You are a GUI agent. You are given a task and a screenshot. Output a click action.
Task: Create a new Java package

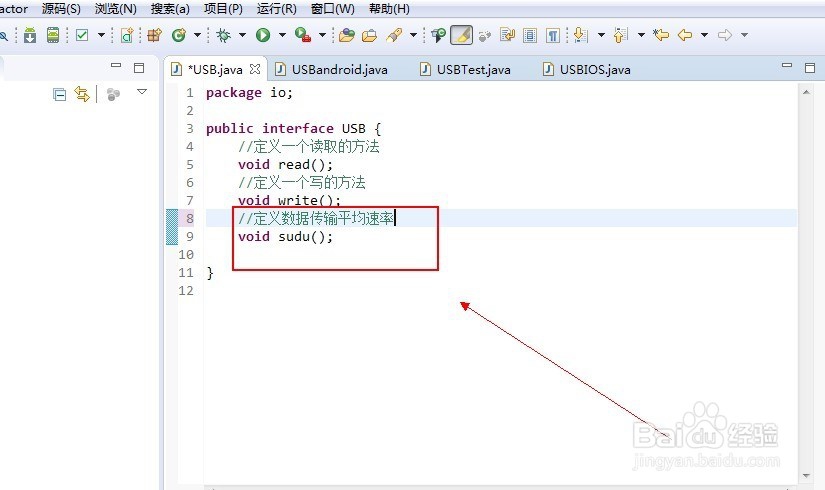155,35
